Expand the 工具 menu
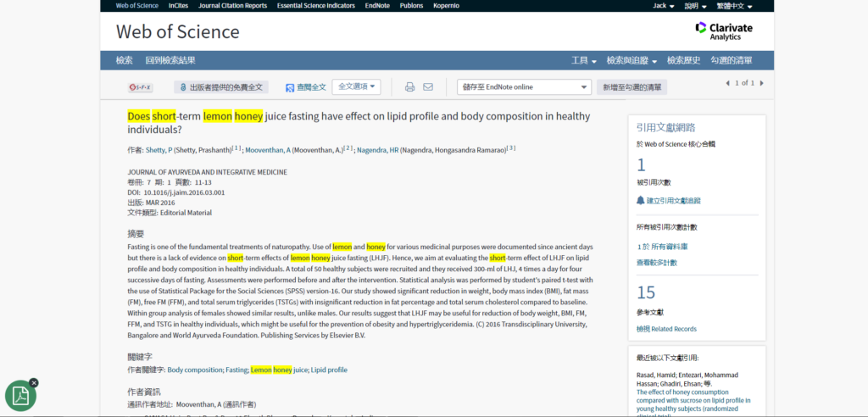The image size is (868, 417). coord(584,60)
